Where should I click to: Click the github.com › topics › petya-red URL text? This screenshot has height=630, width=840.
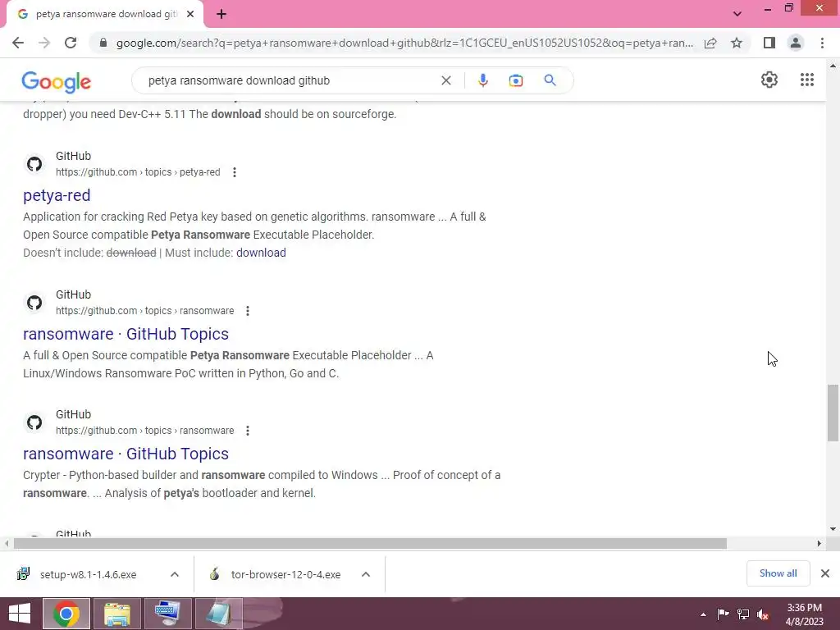[138, 172]
